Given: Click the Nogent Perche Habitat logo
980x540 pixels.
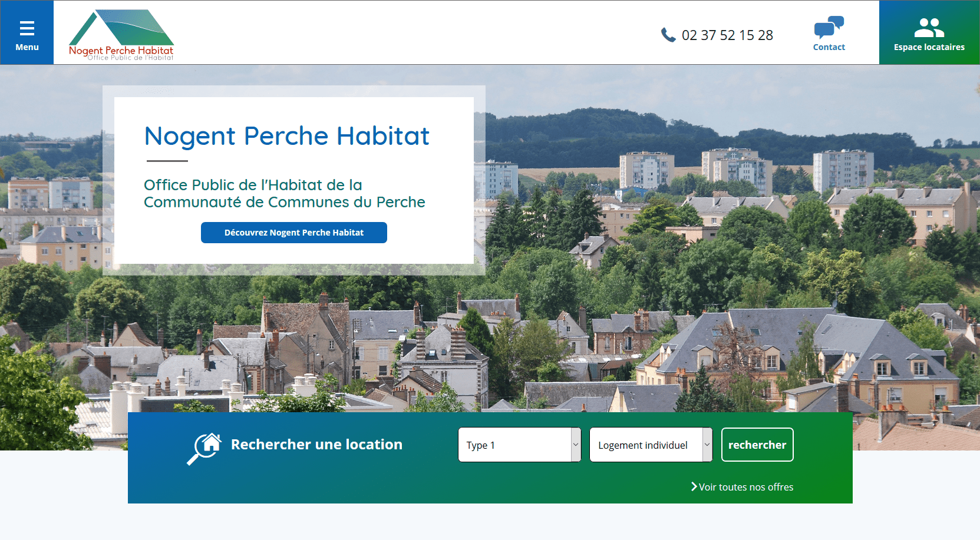Looking at the screenshot, I should 121,35.
